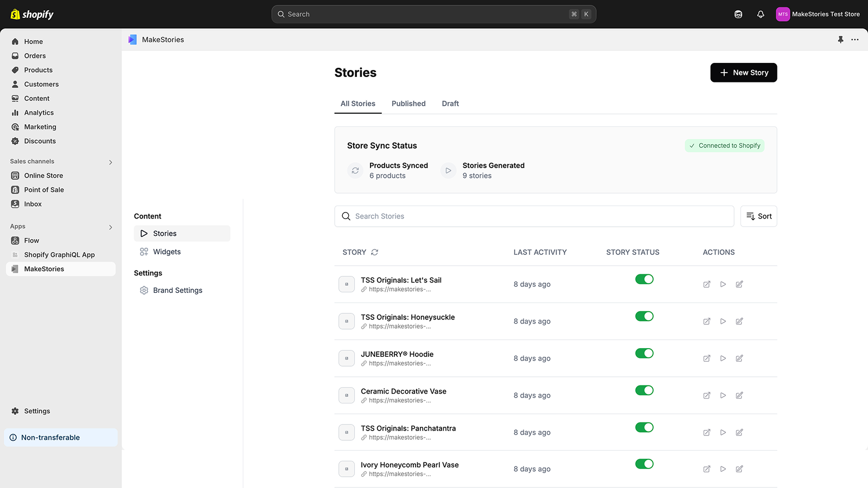The image size is (868, 488).
Task: Click the edit pencil icon for JUNEBERRY® Hoodie
Action: (739, 358)
